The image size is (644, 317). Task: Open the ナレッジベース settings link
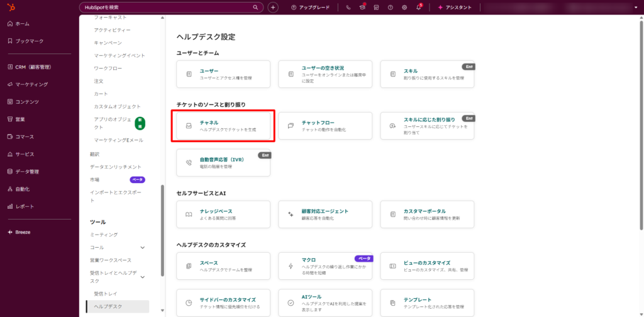pyautogui.click(x=216, y=211)
